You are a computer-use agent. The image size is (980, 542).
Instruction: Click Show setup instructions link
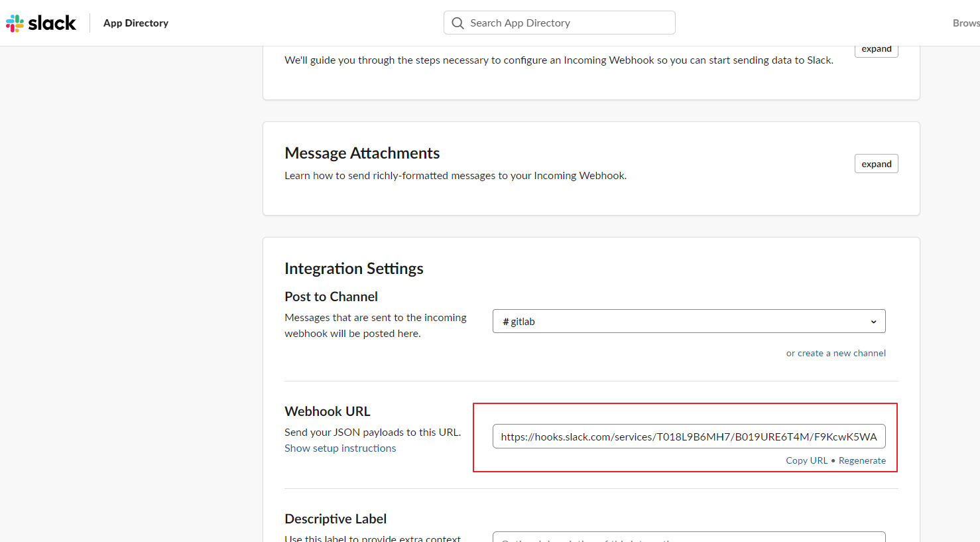[340, 448]
